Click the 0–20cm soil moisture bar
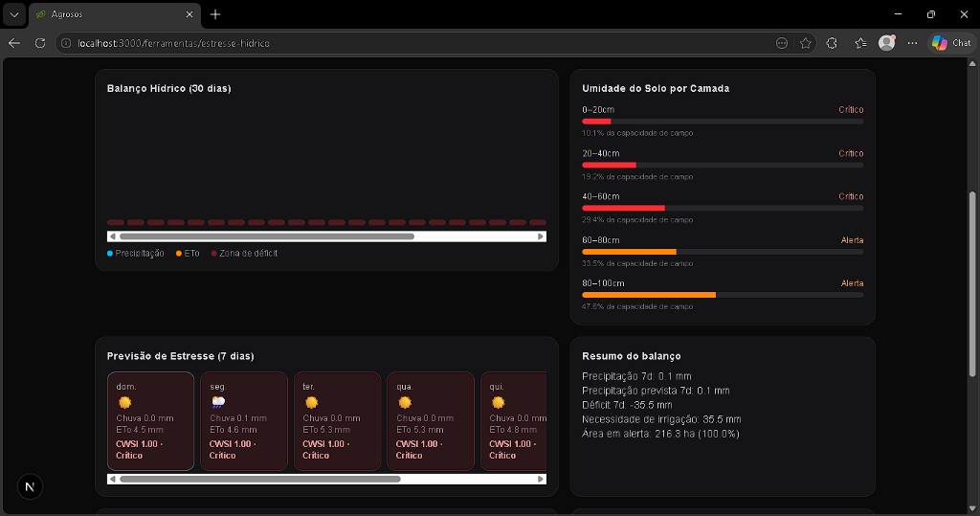The image size is (980, 516). point(723,122)
